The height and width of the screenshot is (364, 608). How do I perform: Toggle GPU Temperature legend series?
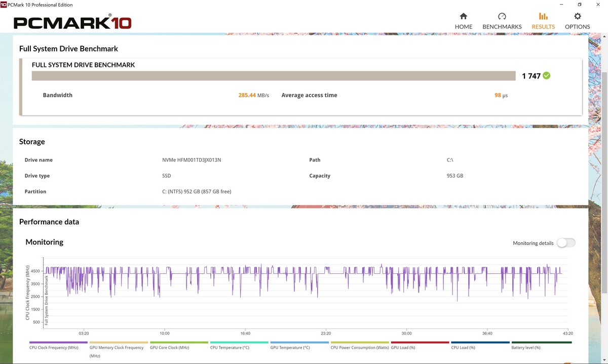[290, 348]
